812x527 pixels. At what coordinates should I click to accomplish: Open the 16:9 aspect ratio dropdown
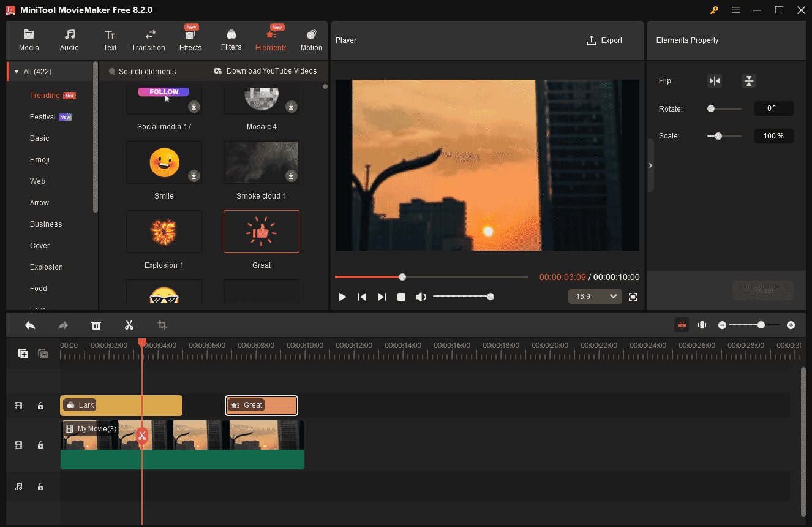(595, 297)
